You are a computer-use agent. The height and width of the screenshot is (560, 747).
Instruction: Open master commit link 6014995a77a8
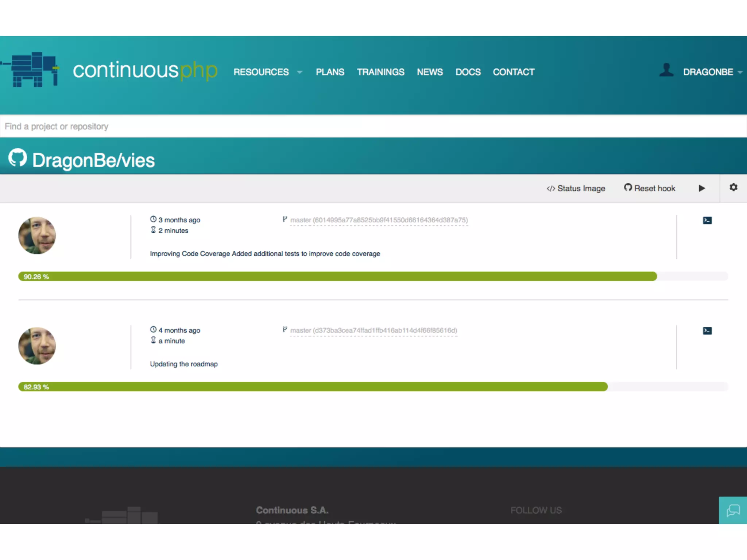tap(379, 220)
